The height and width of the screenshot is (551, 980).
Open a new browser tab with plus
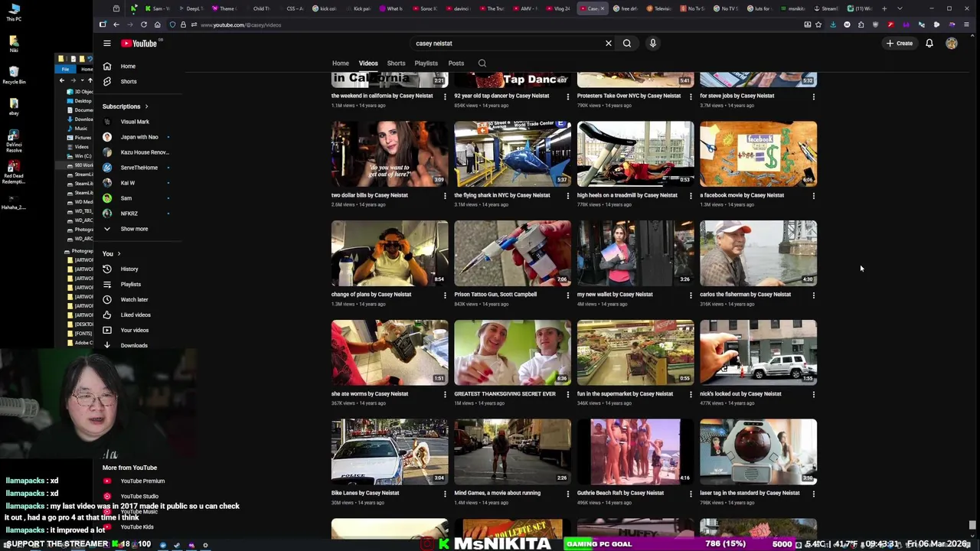(x=884, y=8)
